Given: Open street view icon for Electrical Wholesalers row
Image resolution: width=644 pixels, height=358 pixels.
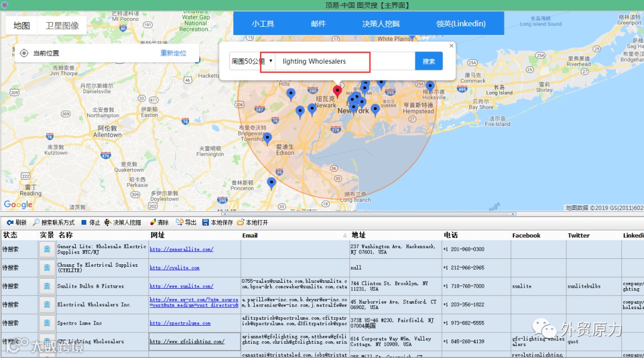Looking at the screenshot, I should point(47,304).
